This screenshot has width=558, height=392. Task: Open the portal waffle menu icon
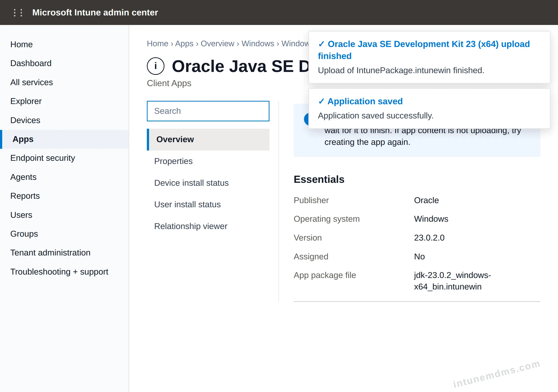click(x=18, y=12)
